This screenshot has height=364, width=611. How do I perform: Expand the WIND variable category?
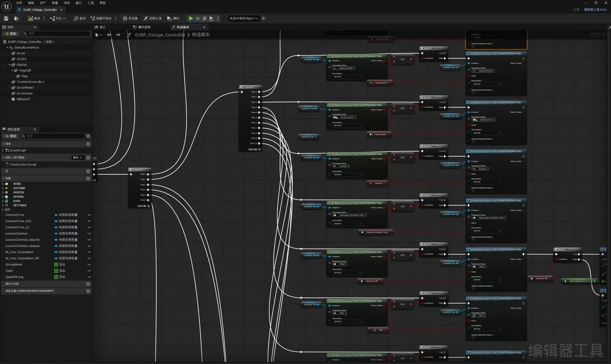coord(3,184)
